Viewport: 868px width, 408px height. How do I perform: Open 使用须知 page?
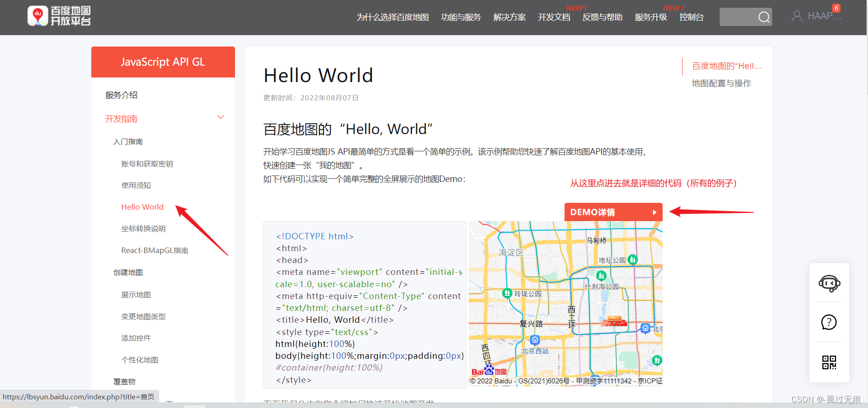pos(136,186)
